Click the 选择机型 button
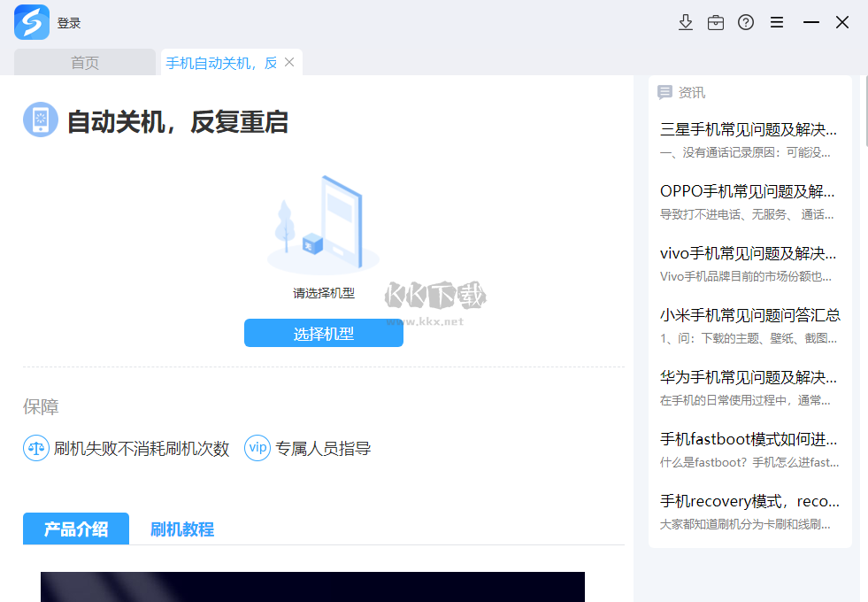Image resolution: width=868 pixels, height=602 pixels. (x=323, y=333)
